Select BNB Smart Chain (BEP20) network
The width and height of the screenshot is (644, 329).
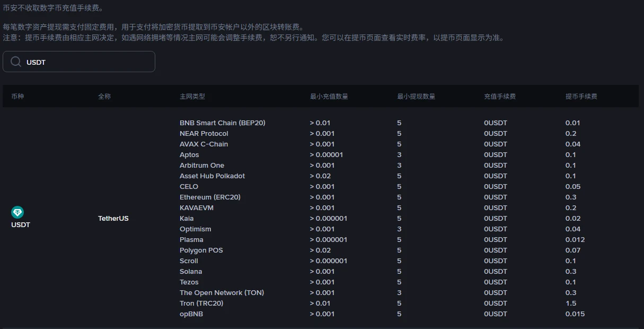223,123
